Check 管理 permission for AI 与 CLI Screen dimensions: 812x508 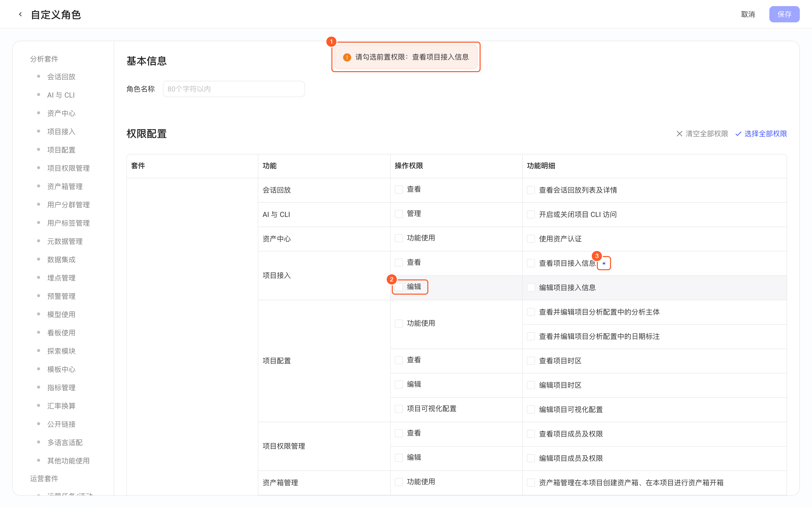point(399,214)
